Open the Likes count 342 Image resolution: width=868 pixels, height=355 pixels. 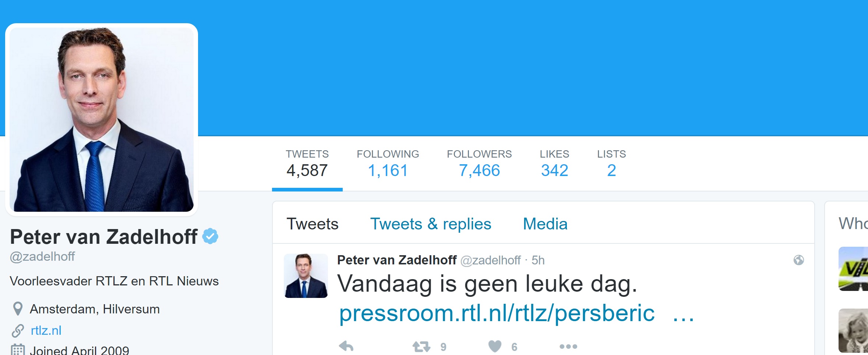click(x=554, y=164)
